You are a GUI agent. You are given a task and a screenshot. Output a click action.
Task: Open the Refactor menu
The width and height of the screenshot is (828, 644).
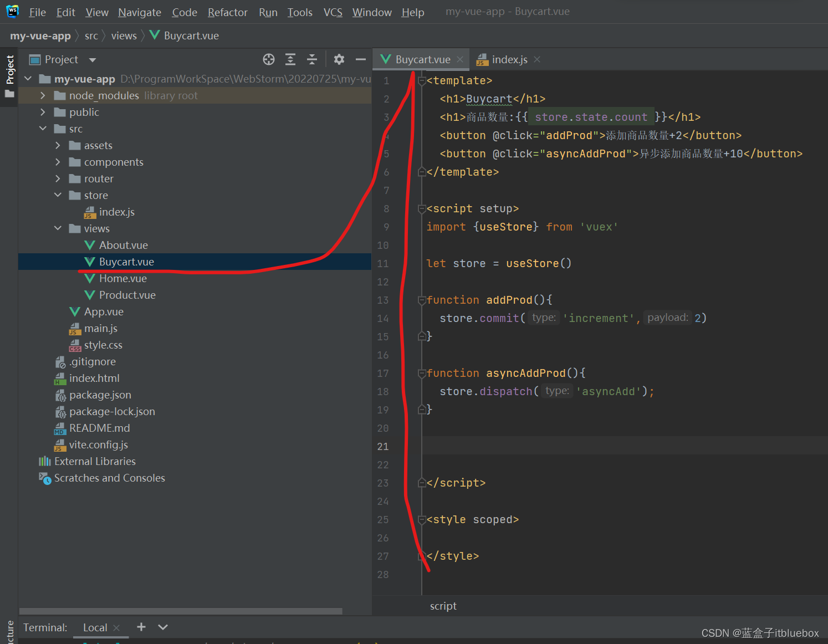pyautogui.click(x=228, y=12)
